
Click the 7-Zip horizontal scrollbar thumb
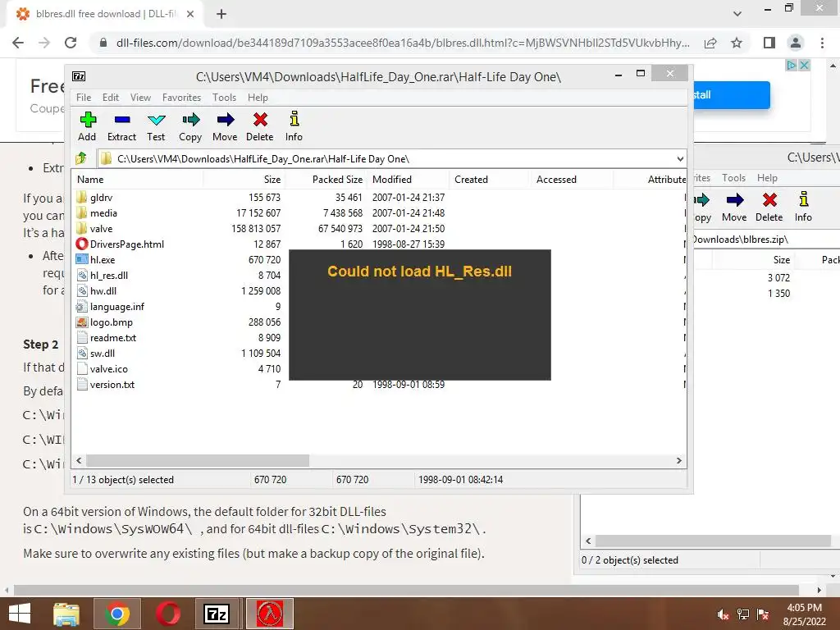click(x=198, y=461)
